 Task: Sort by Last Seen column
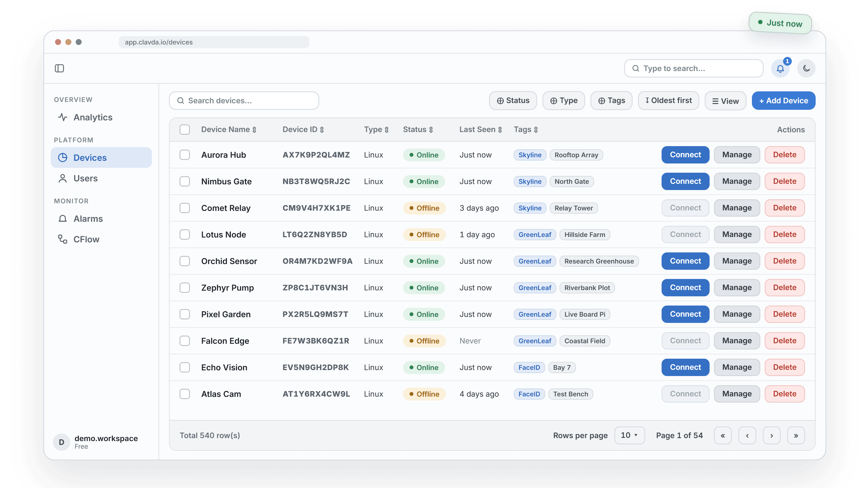[481, 130]
